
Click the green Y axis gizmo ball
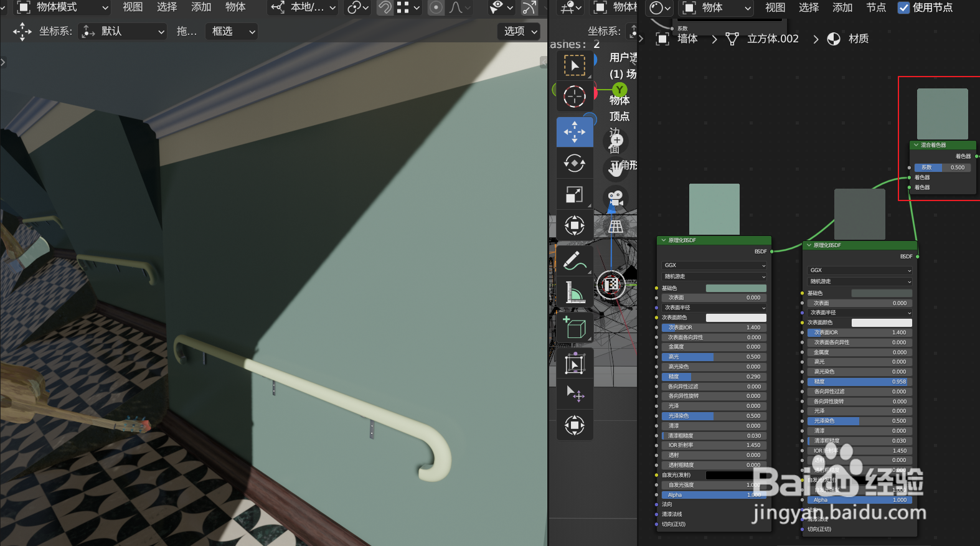(620, 90)
